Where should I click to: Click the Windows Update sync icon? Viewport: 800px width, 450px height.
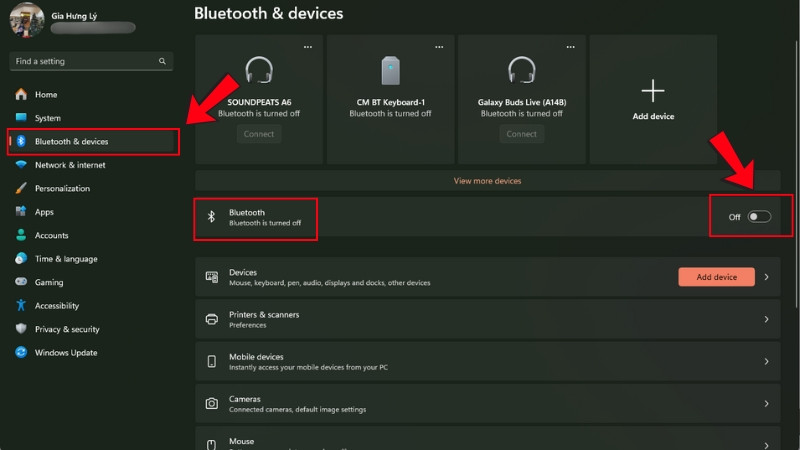21,352
